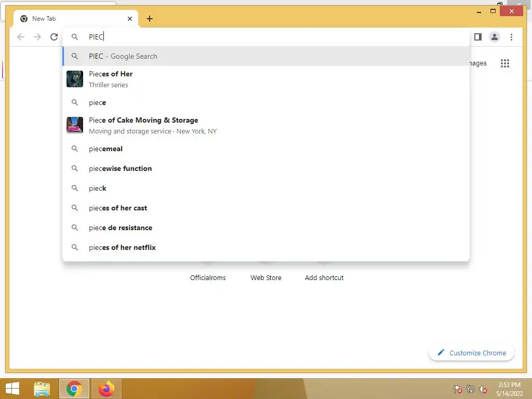Minimize the Chrome window
This screenshot has height=399, width=532.
479,11
